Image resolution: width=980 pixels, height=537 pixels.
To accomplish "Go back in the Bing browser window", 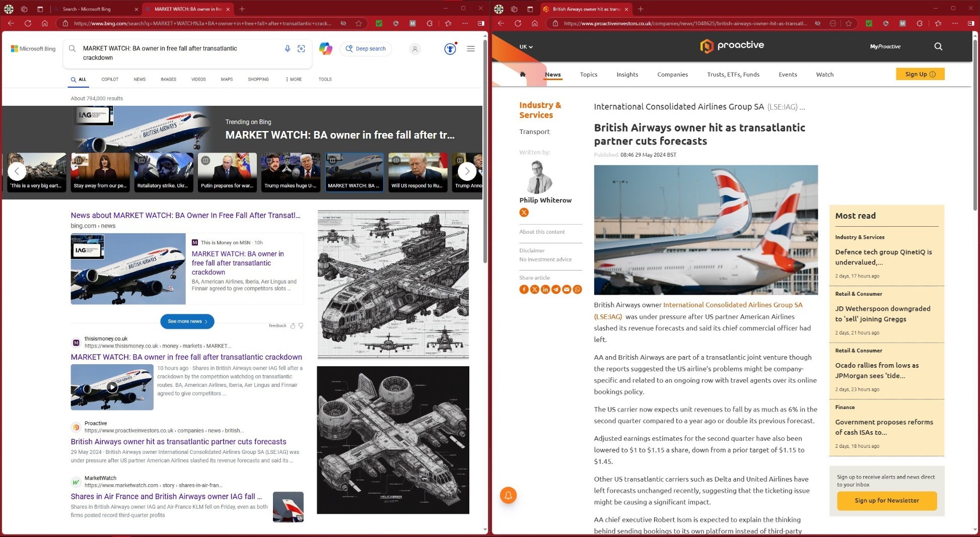I will 11,23.
